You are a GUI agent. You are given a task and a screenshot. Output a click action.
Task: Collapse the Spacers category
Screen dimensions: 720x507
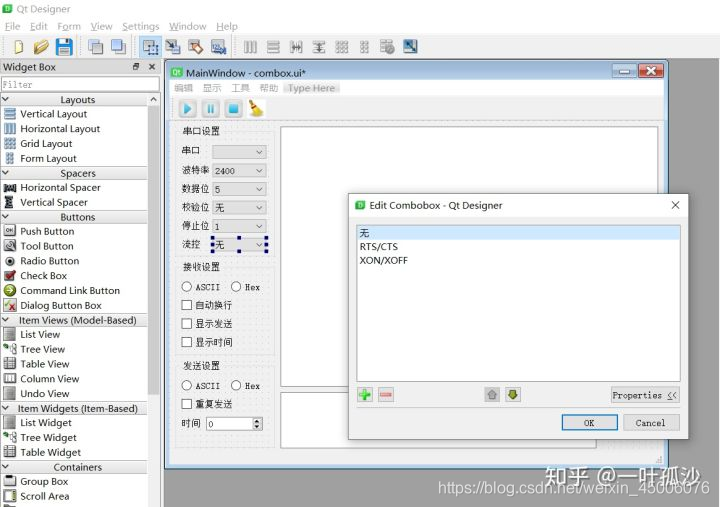coord(6,173)
